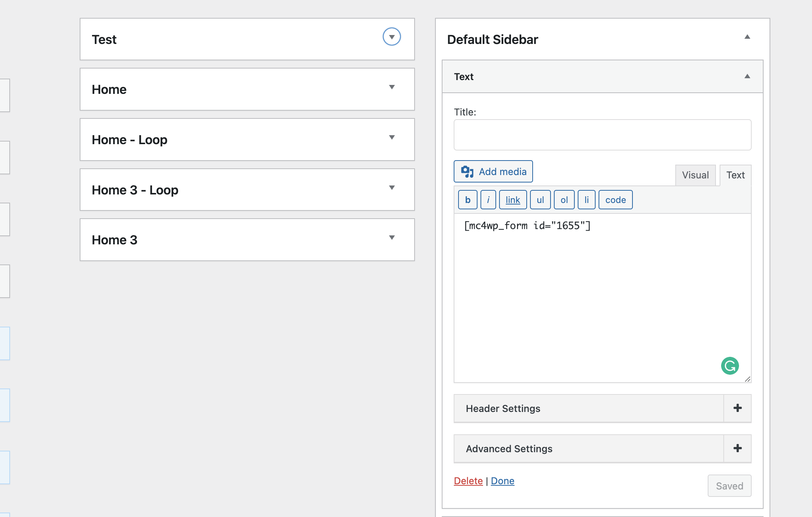This screenshot has height=517, width=812.
Task: Click the Delete widget link
Action: click(468, 481)
